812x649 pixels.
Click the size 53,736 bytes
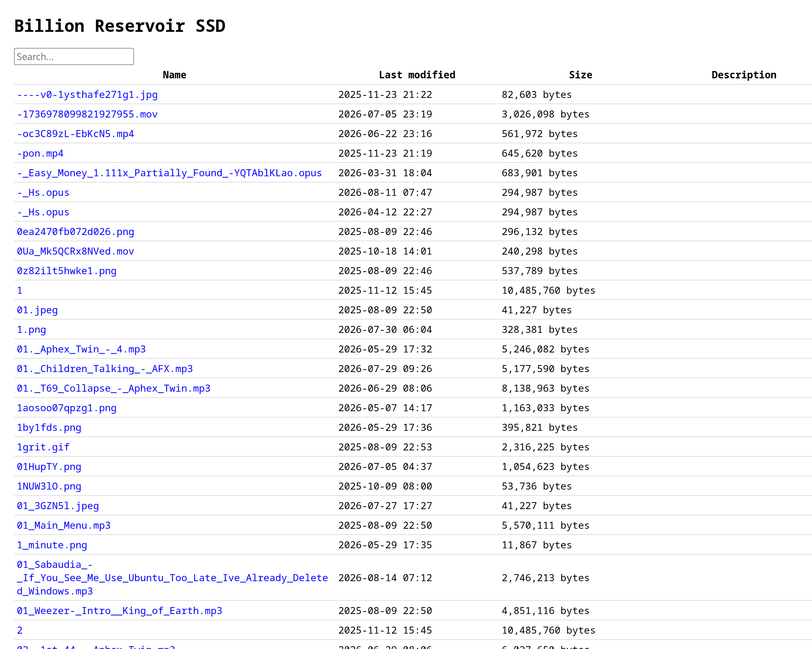pyautogui.click(x=536, y=486)
